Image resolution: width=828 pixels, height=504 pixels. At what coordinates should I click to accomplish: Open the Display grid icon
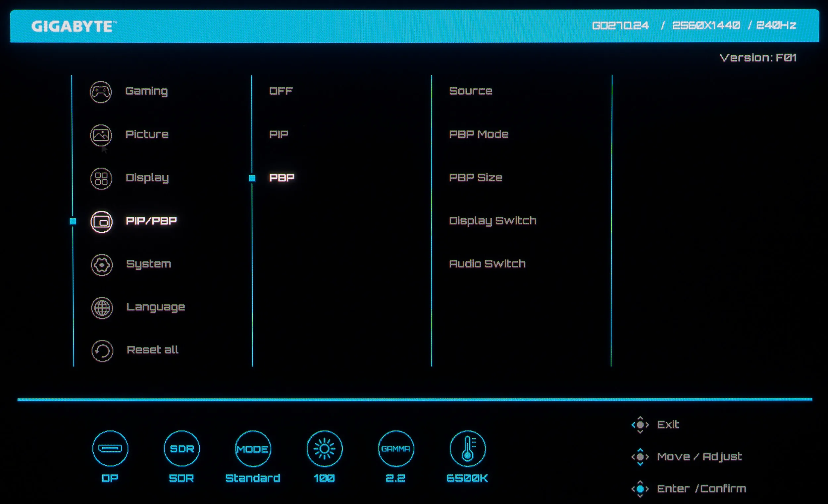coord(101,178)
